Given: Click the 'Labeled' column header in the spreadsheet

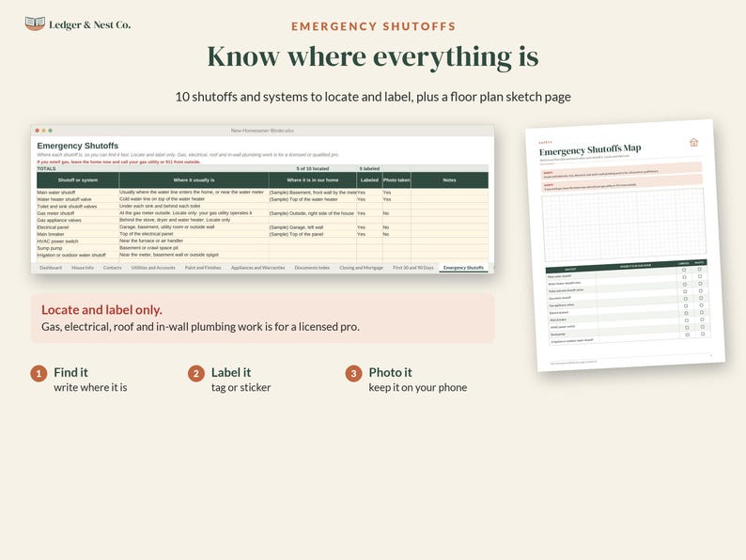Looking at the screenshot, I should click(369, 180).
